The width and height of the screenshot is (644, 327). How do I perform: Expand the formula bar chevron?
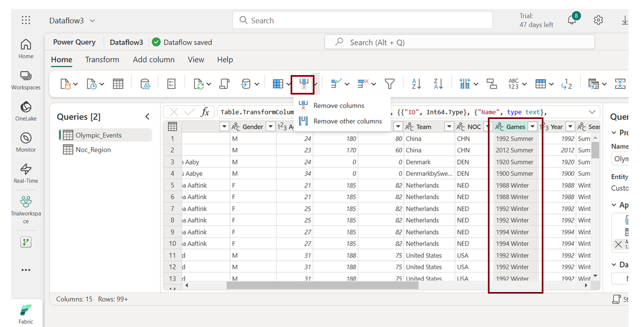592,112
